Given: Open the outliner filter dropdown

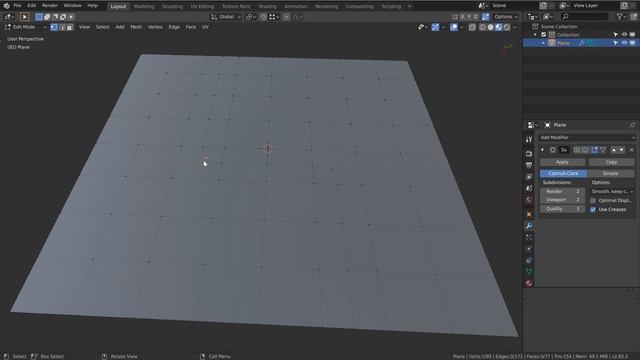Looking at the screenshot, I should (621, 17).
